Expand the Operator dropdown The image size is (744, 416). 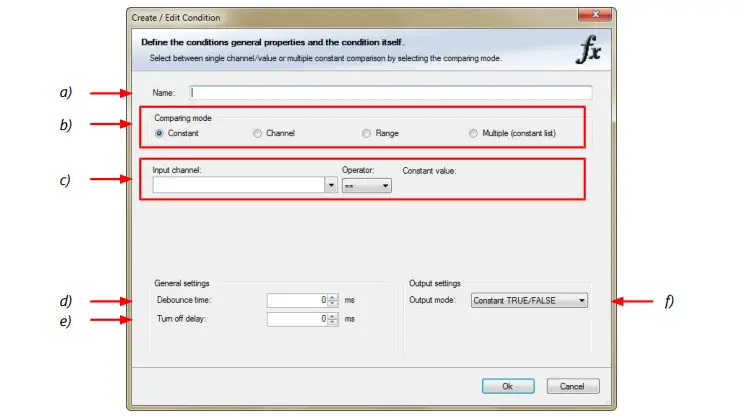pyautogui.click(x=367, y=185)
